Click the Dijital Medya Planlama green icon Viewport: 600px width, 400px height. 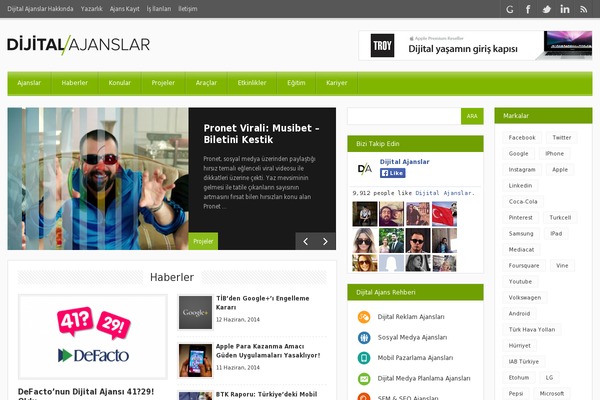(364, 379)
